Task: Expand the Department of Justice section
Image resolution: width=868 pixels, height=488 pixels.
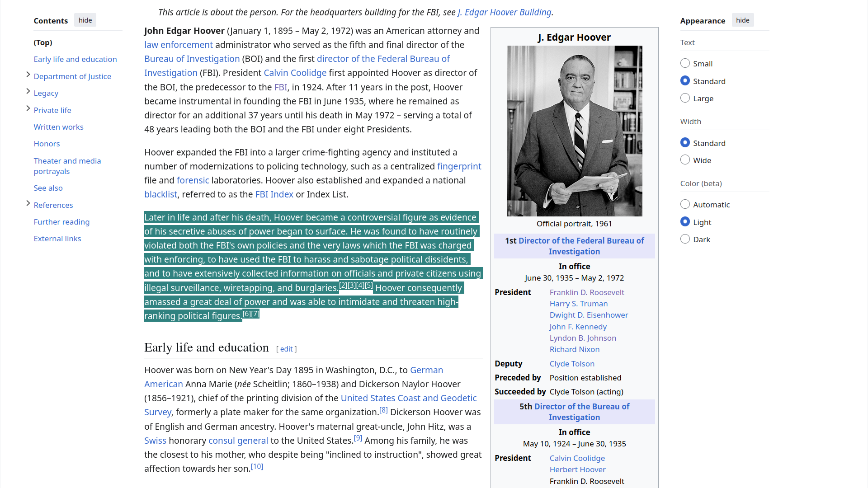Action: (28, 75)
